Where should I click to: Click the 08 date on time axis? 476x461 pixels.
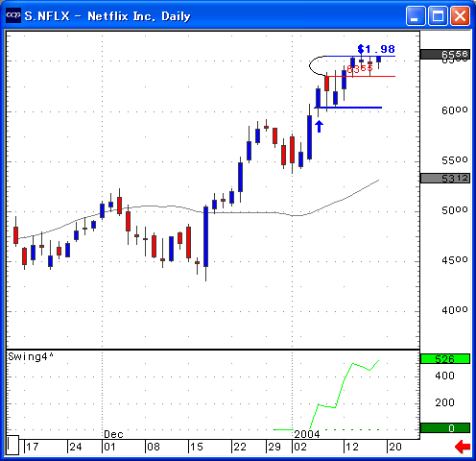click(153, 447)
